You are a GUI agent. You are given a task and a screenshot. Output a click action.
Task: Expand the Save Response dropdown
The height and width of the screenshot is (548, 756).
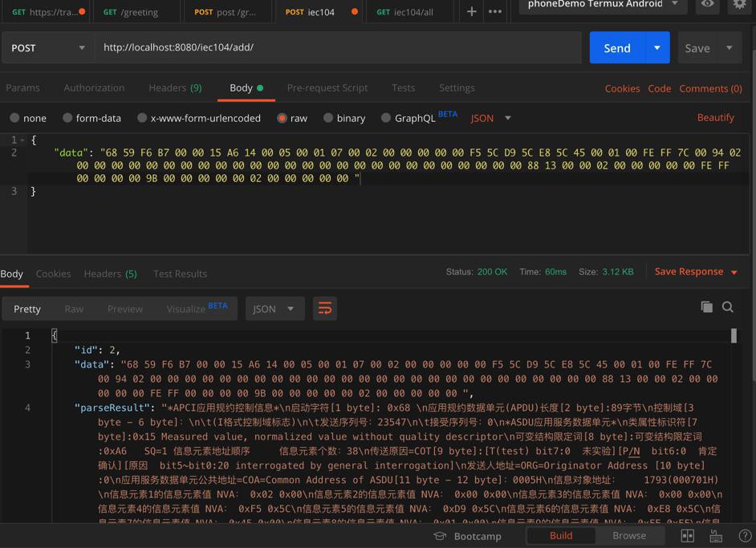pyautogui.click(x=734, y=272)
